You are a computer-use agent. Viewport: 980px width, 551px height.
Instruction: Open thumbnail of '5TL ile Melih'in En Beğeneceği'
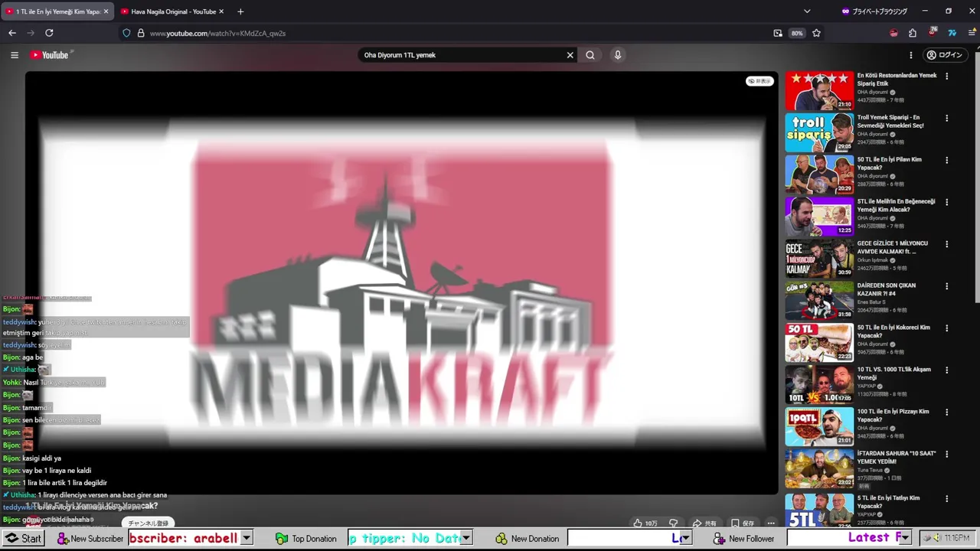tap(819, 217)
